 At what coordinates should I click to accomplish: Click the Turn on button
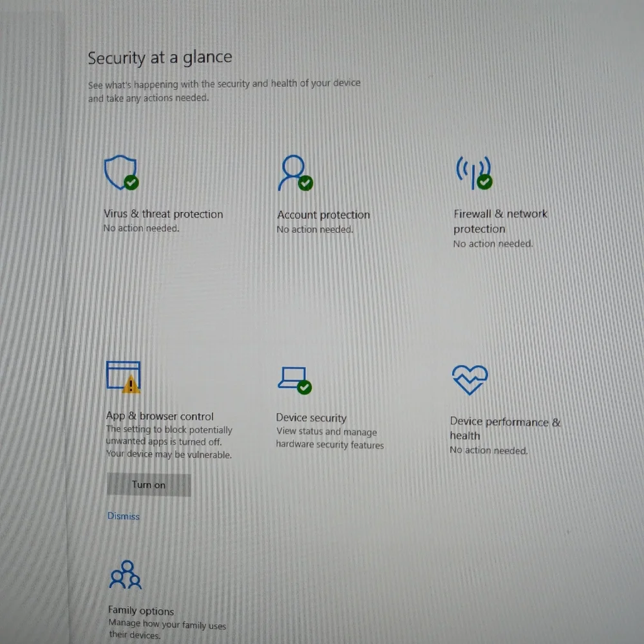click(149, 485)
